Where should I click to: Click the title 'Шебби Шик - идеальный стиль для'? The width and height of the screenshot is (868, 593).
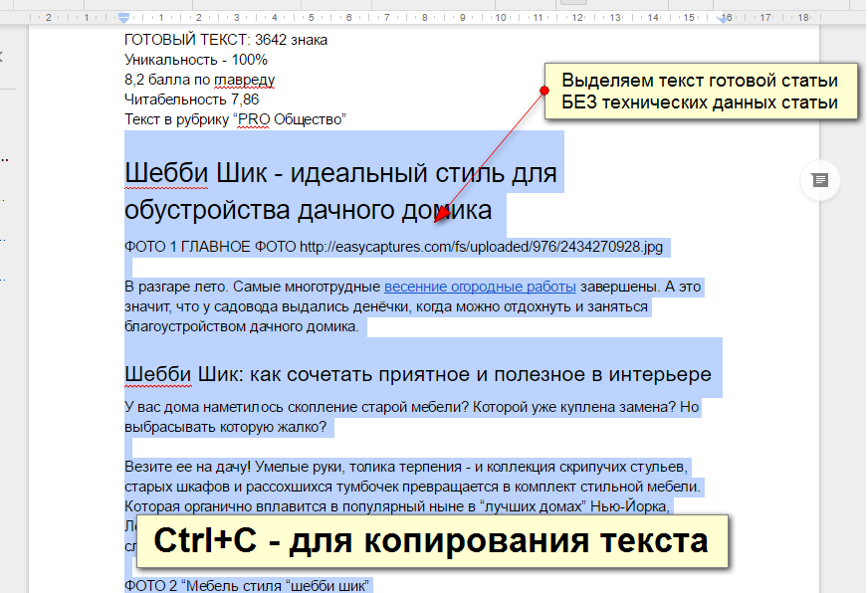coord(340,173)
